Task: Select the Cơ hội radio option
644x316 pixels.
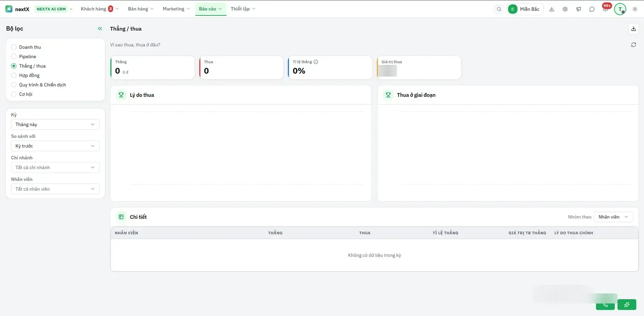Action: (x=14, y=94)
